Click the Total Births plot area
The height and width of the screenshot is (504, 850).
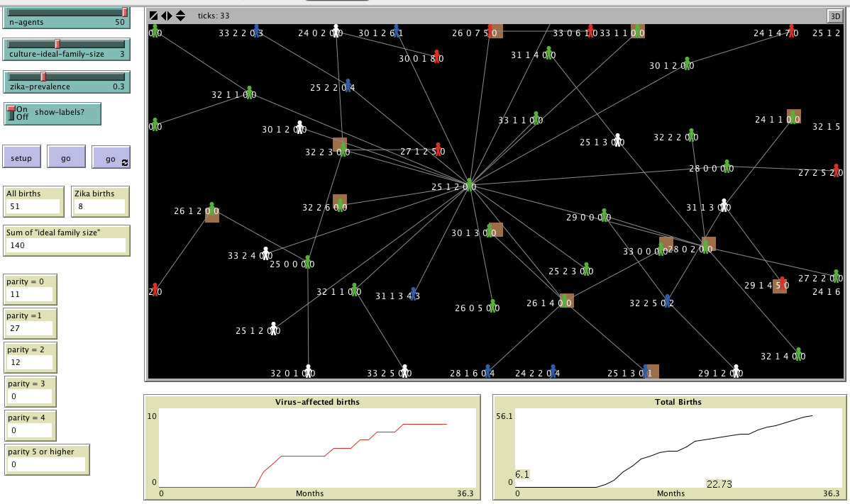[669, 448]
